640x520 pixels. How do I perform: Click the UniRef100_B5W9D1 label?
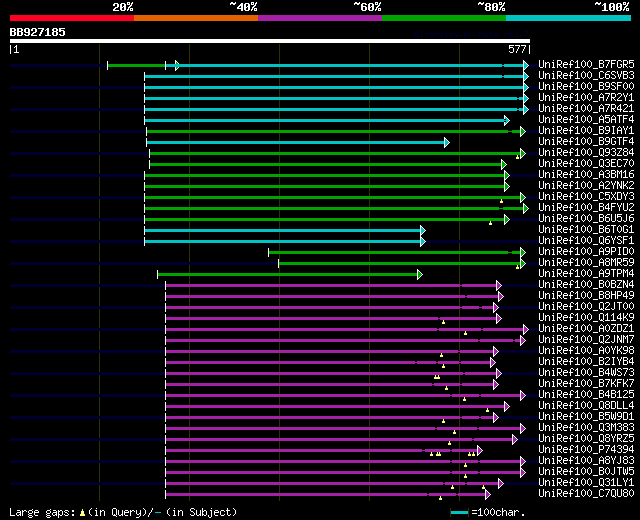pos(586,417)
